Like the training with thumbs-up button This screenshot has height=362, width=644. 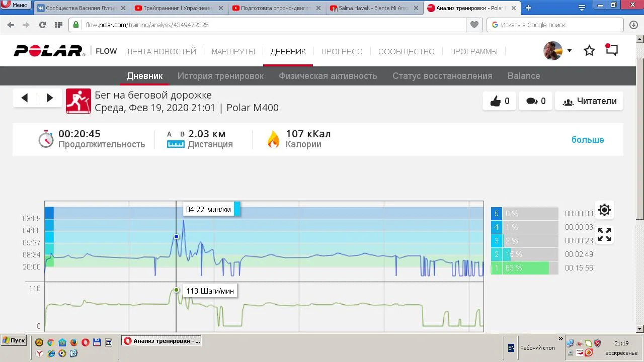tap(499, 101)
